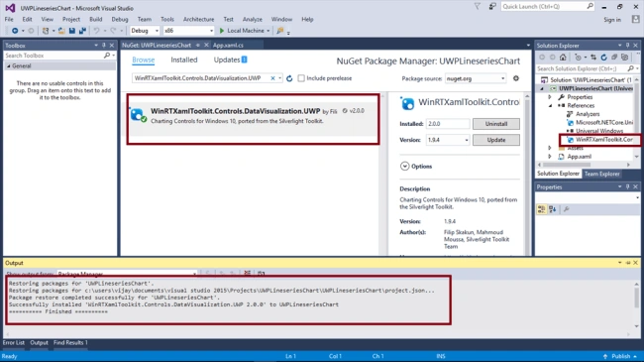Viewport: 644px width, 362px height.
Task: Click the Uninstall button
Action: [495, 124]
